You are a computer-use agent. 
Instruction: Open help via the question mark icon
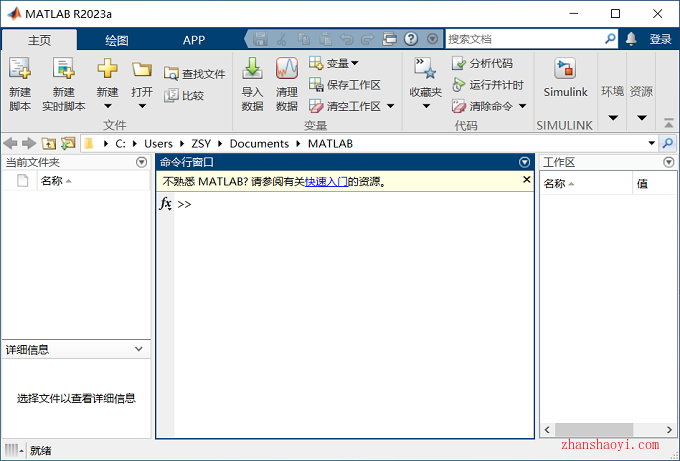[411, 39]
